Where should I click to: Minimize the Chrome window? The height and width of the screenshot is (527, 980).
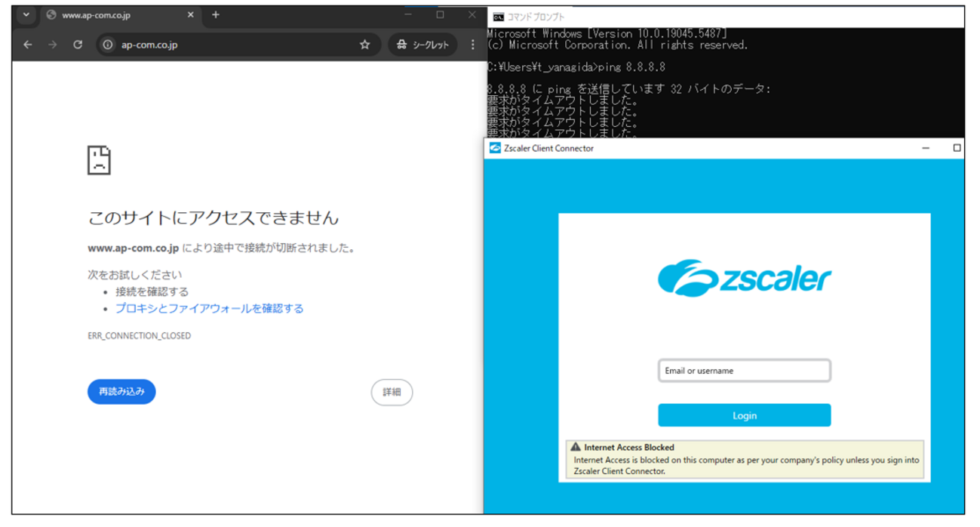(x=409, y=14)
